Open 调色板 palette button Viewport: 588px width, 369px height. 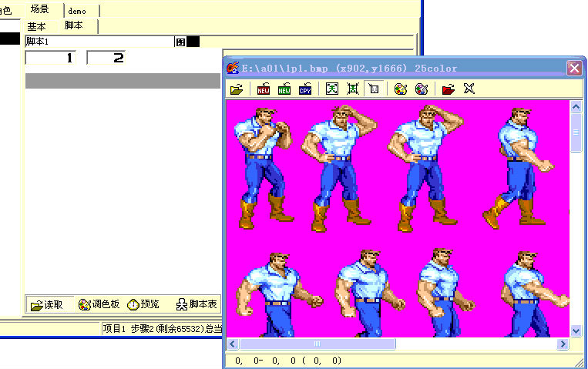[99, 304]
